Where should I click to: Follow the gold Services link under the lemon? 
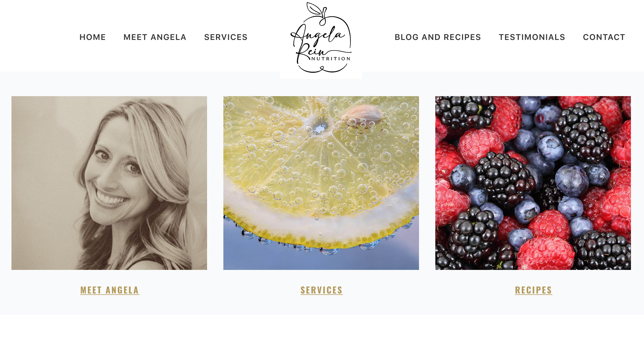pos(321,290)
